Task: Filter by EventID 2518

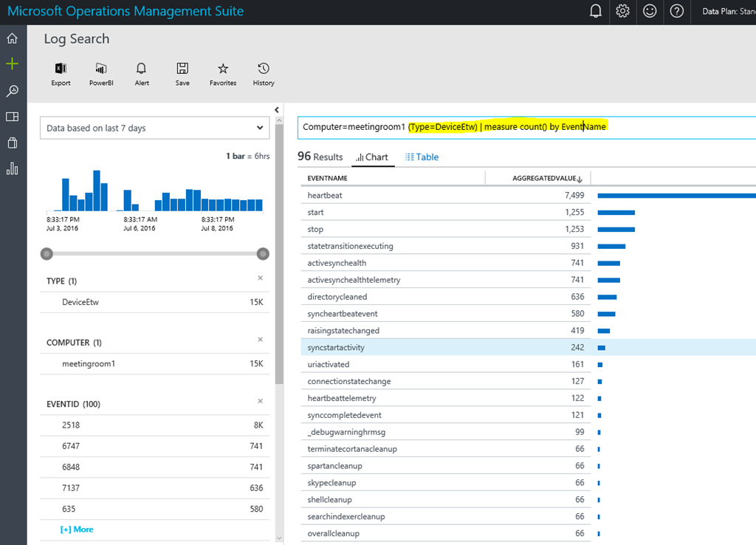Action: pos(72,425)
